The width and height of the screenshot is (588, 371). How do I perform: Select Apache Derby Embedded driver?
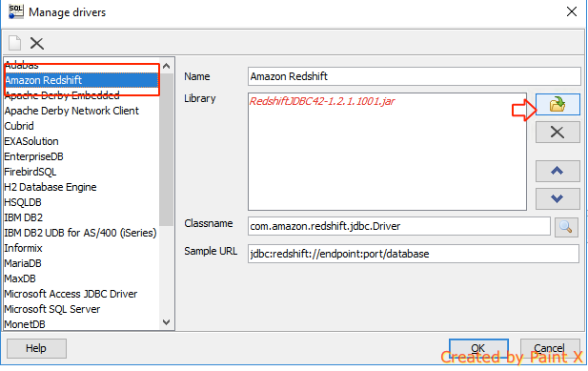coord(81,95)
